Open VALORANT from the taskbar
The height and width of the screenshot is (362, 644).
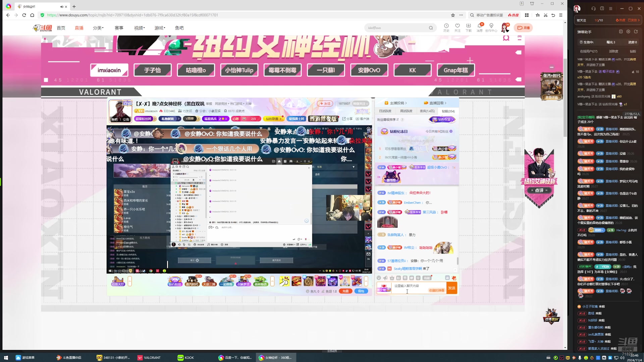(149, 358)
